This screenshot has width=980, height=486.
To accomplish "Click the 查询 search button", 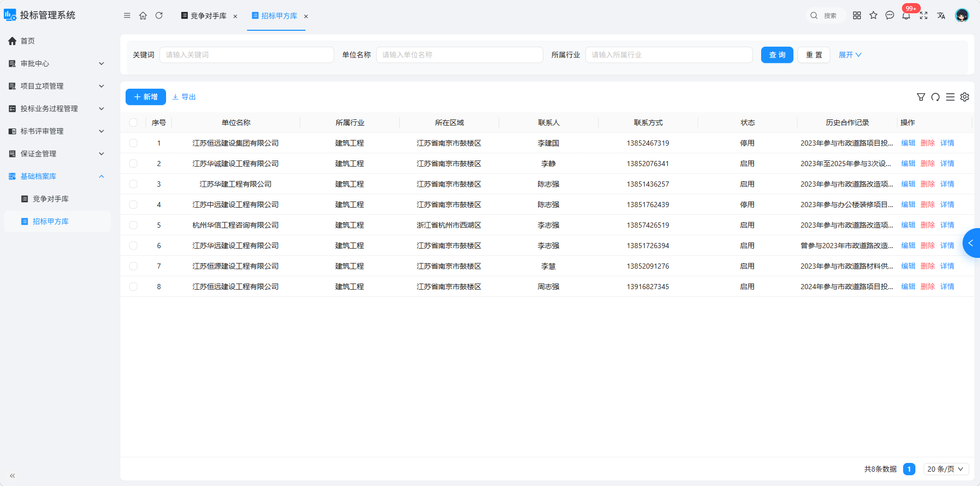I will point(777,55).
